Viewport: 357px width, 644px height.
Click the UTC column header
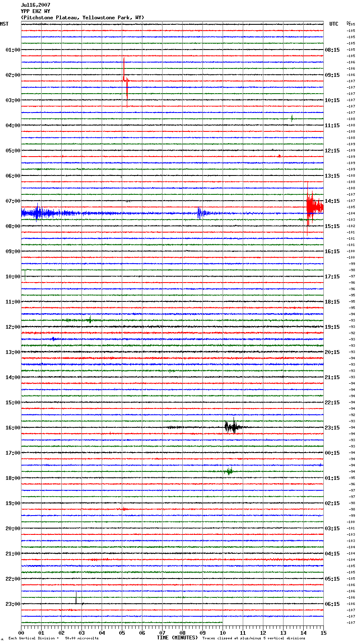click(x=334, y=24)
